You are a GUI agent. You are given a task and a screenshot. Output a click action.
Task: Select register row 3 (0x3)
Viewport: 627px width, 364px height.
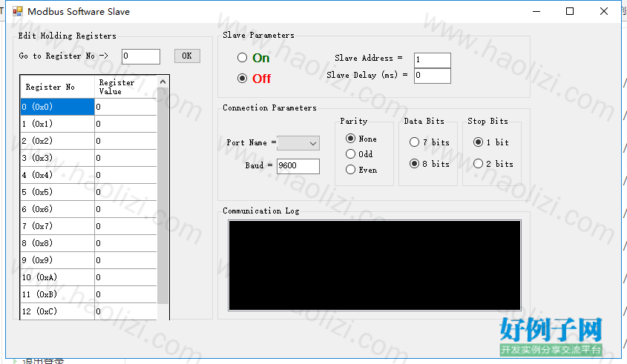click(57, 158)
